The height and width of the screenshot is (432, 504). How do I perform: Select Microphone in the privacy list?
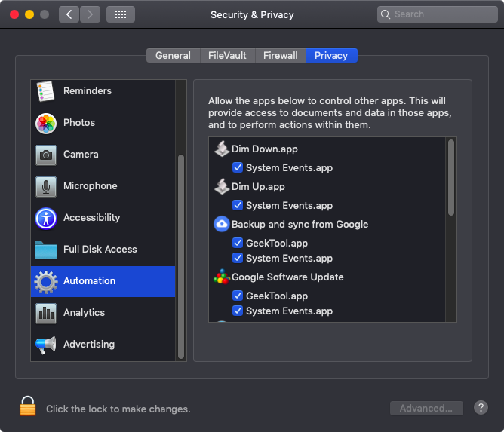coord(103,186)
